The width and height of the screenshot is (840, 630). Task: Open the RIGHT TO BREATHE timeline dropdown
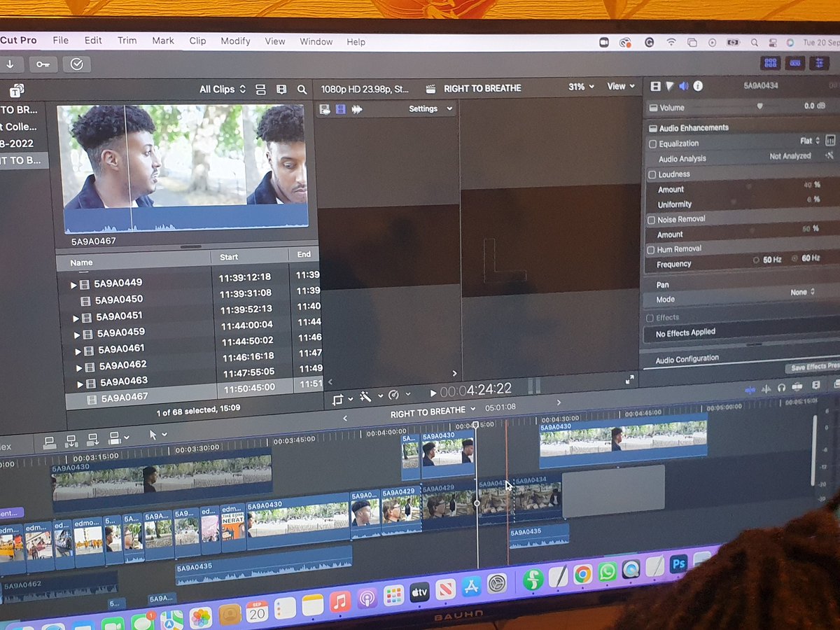tap(433, 411)
